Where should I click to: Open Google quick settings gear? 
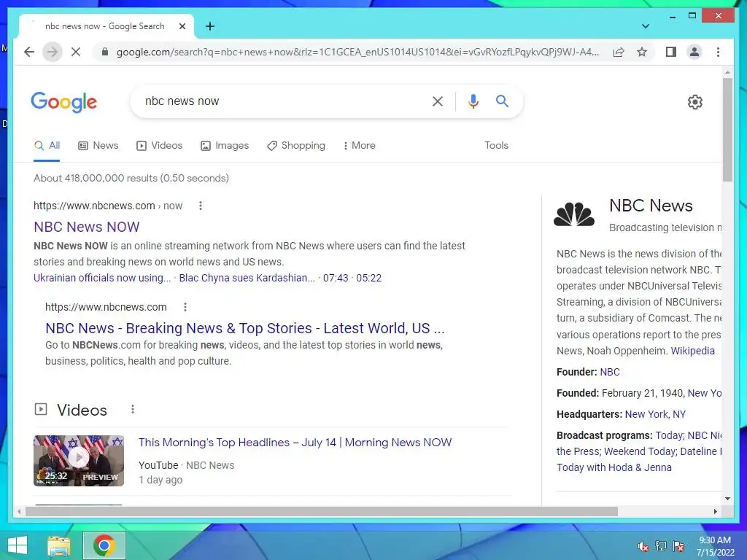[695, 102]
